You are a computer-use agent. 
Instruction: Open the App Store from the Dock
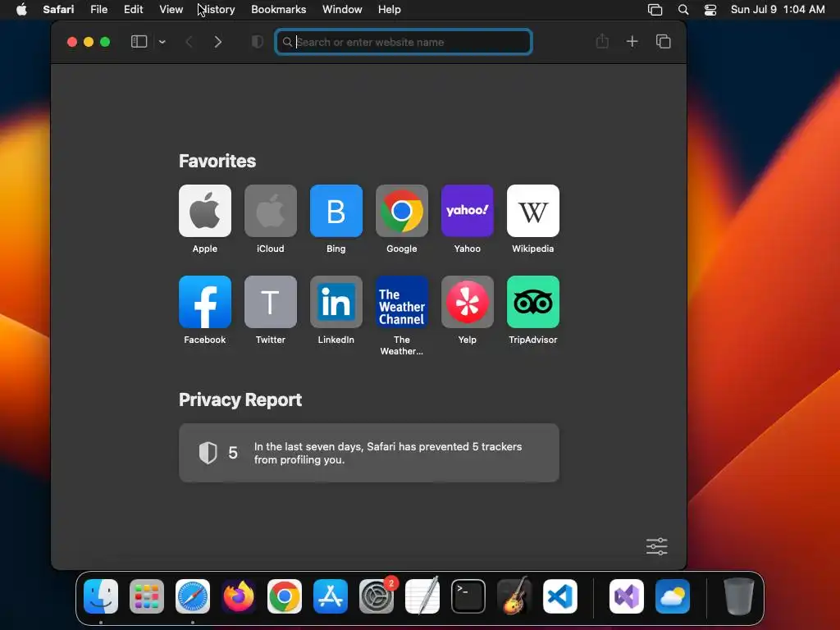click(331, 596)
